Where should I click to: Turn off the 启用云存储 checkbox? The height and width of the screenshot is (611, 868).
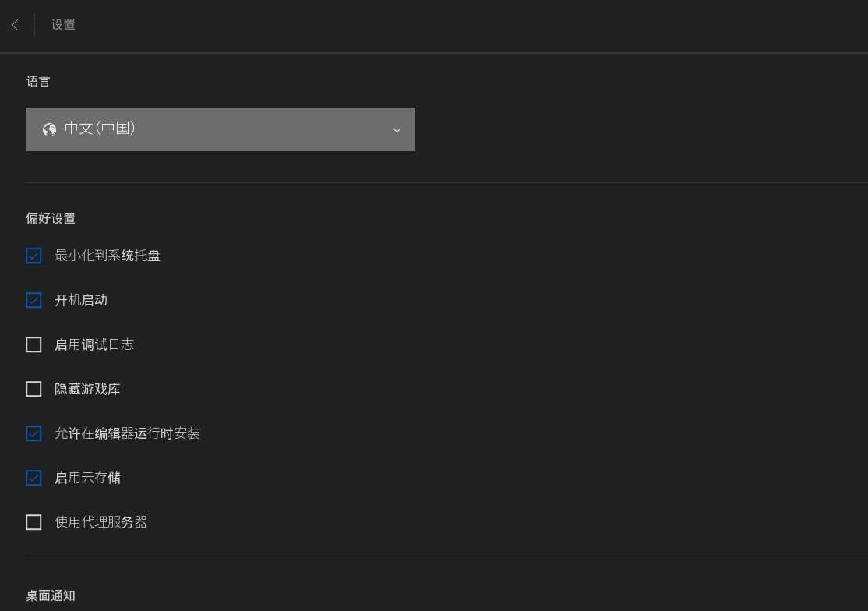click(x=34, y=478)
